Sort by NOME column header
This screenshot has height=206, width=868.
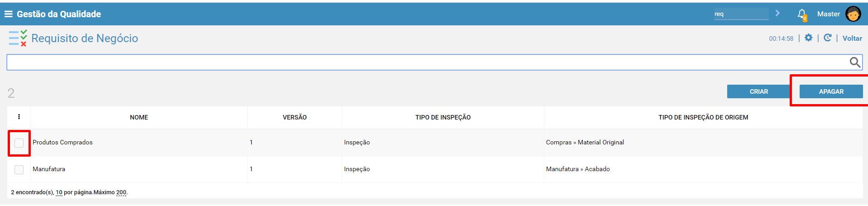[x=139, y=117]
